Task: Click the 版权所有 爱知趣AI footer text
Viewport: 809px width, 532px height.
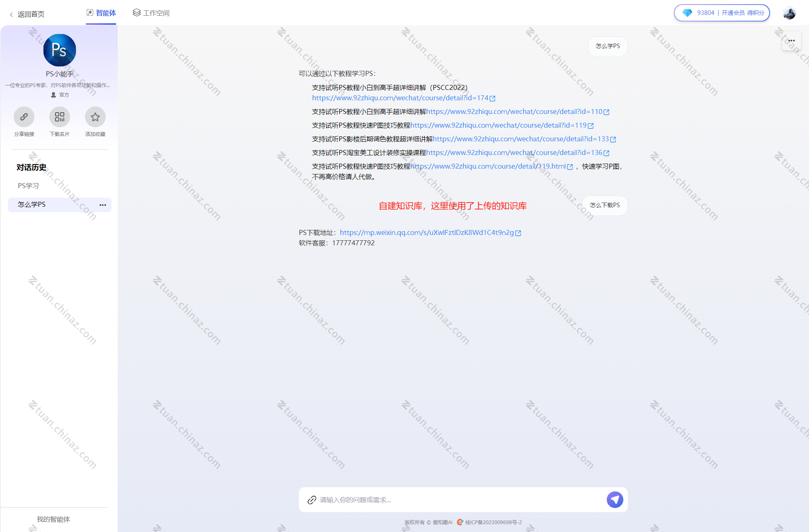Action: point(429,522)
